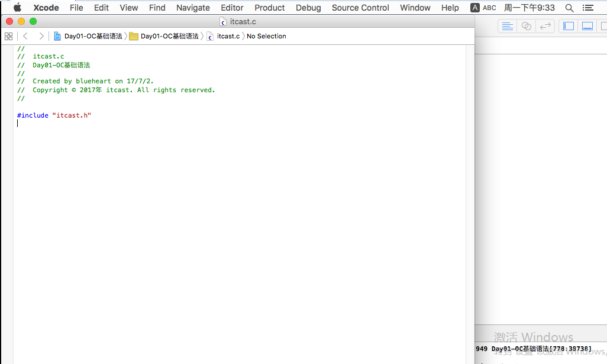Click the menu bar clock
Viewport: 607px width, 364px height.
coord(529,8)
